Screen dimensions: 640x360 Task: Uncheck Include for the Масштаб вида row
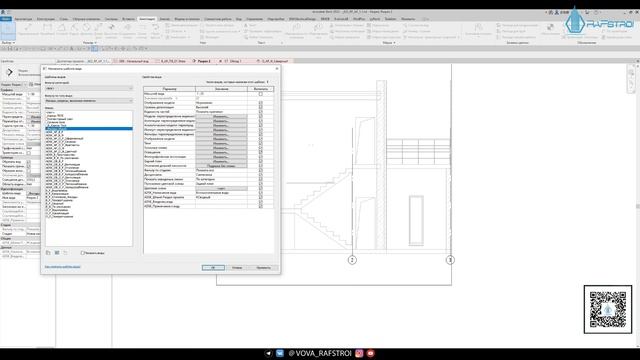[x=260, y=94]
